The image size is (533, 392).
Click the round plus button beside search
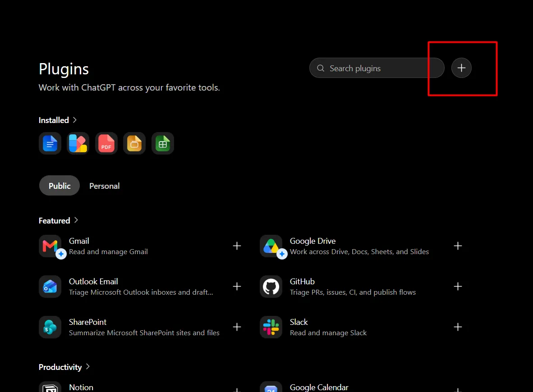[461, 68]
